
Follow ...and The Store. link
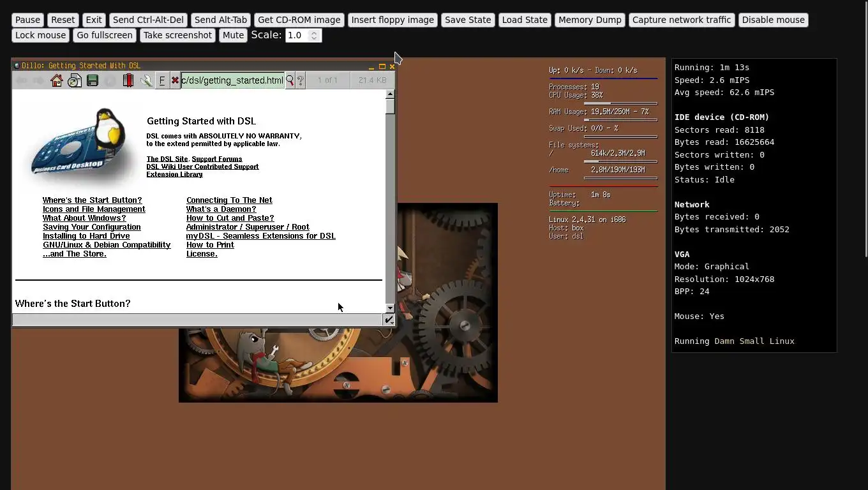(x=75, y=254)
